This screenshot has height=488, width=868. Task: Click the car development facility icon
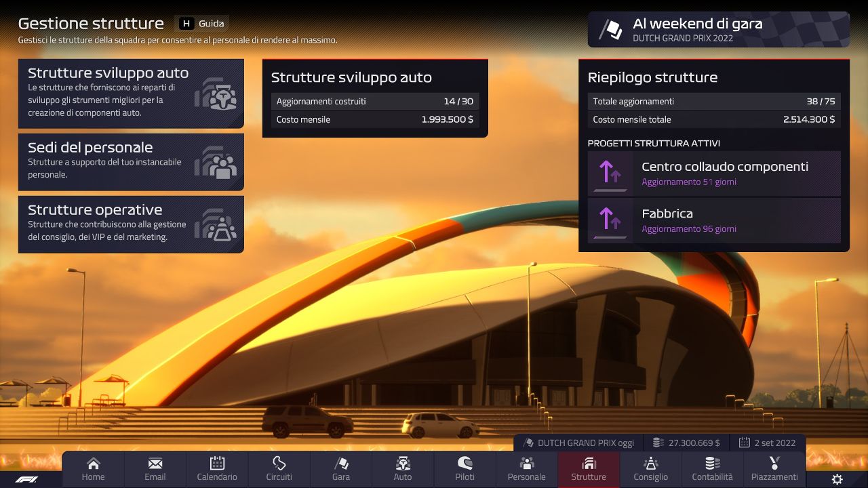216,94
